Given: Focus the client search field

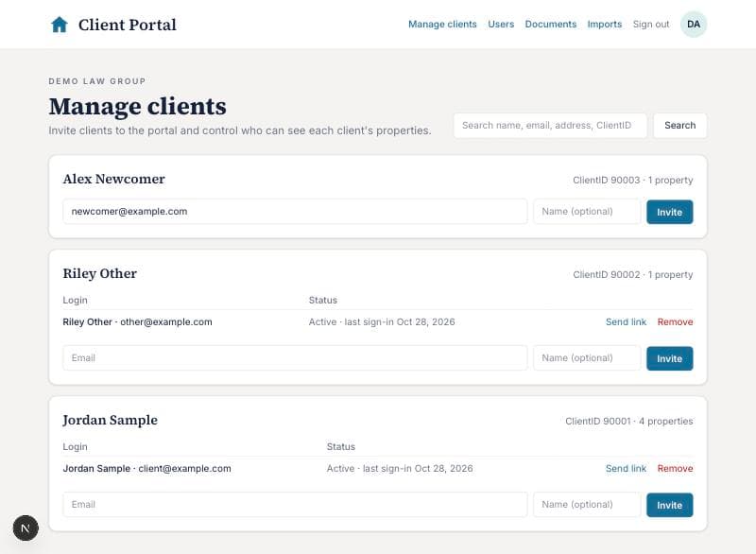Looking at the screenshot, I should click(550, 126).
